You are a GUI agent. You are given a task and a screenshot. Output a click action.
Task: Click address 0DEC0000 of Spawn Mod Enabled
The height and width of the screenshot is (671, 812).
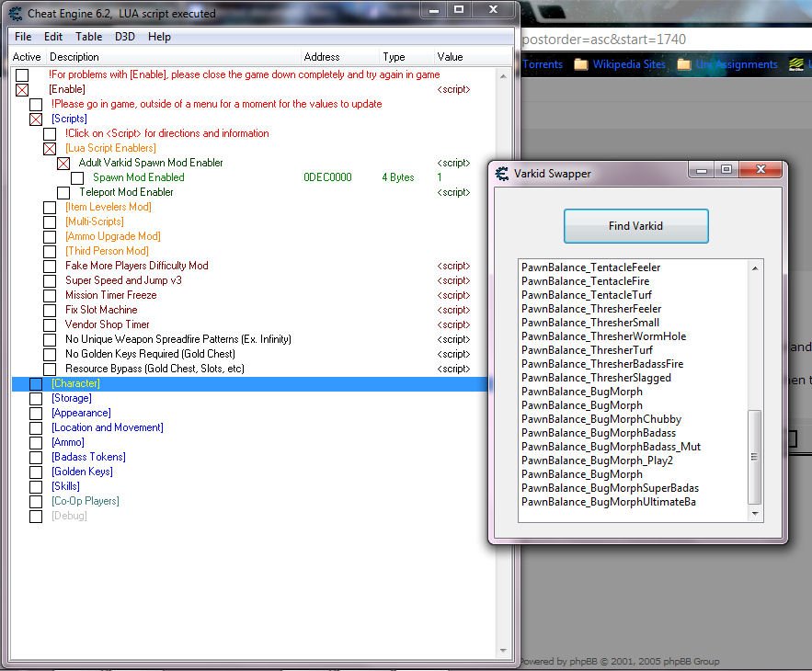point(327,177)
